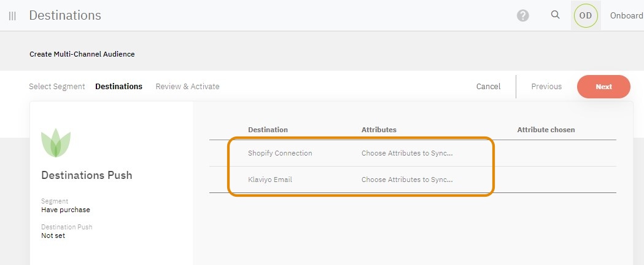Go back with Previous button
This screenshot has width=644, height=265.
point(546,87)
